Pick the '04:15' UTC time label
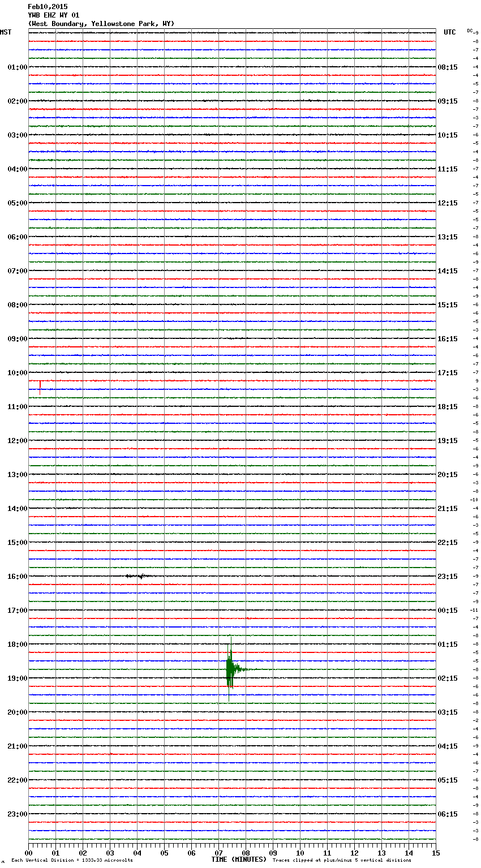 pyautogui.click(x=448, y=746)
